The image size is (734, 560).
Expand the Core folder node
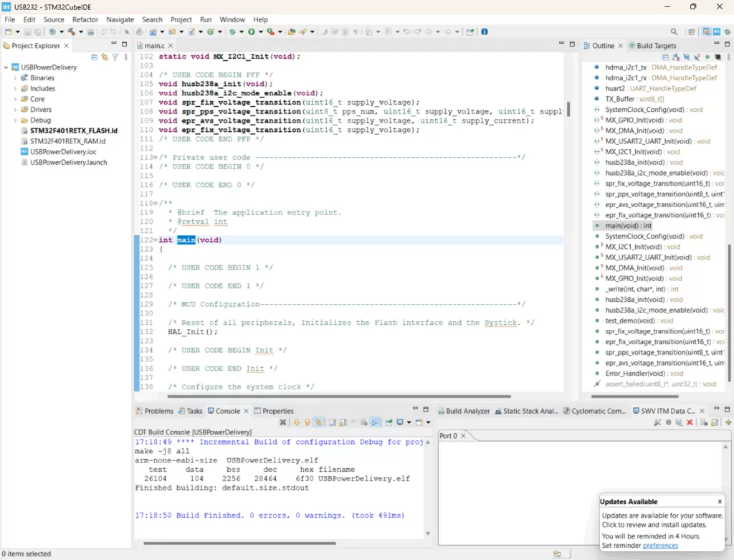pyautogui.click(x=15, y=99)
